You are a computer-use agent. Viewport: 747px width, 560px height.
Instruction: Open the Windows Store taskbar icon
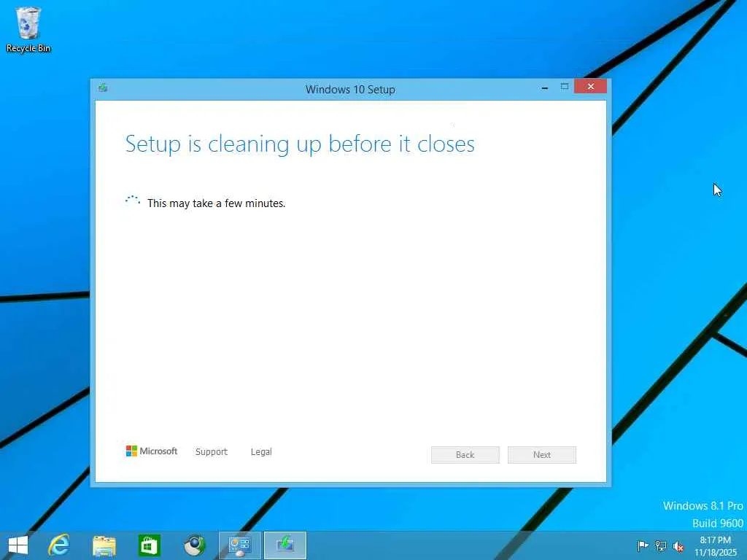click(149, 545)
